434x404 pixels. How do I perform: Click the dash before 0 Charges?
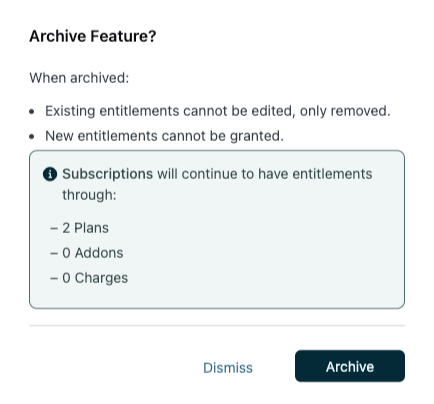(x=54, y=278)
